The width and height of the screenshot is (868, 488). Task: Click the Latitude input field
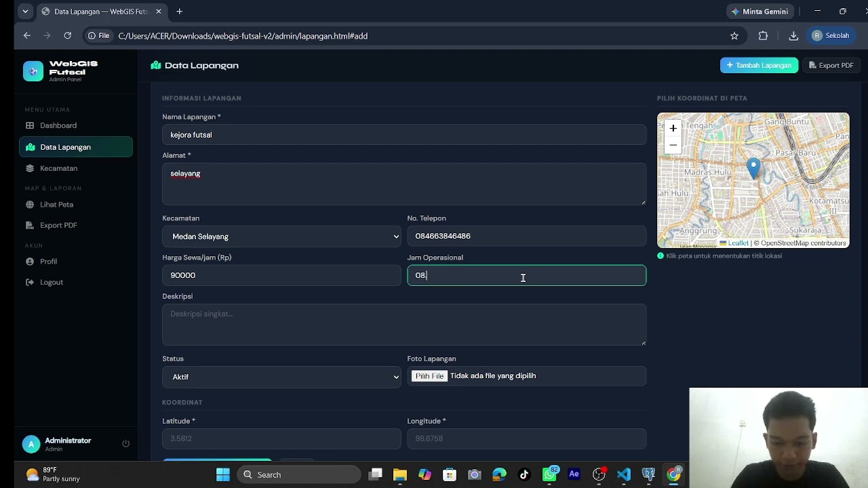click(x=281, y=439)
